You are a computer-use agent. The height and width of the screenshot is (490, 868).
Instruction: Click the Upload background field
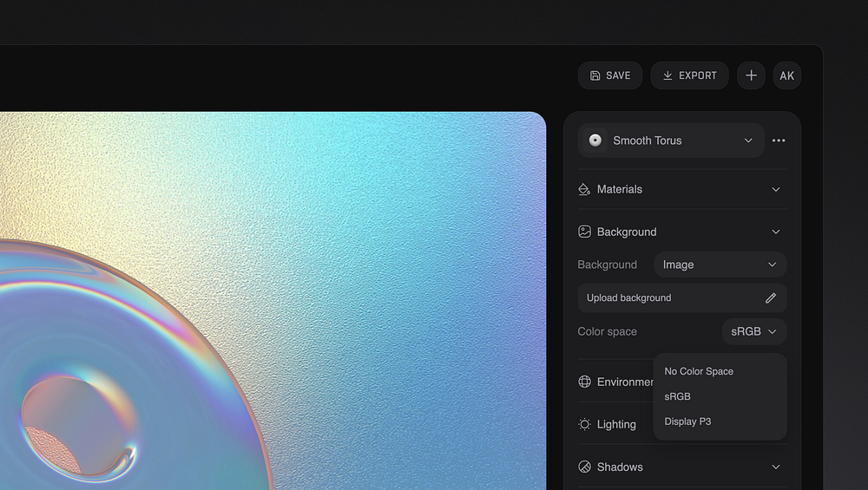682,298
